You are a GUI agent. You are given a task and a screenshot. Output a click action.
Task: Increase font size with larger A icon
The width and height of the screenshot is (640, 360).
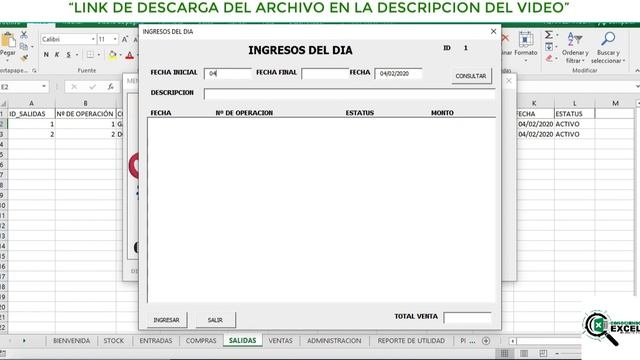[x=125, y=39]
